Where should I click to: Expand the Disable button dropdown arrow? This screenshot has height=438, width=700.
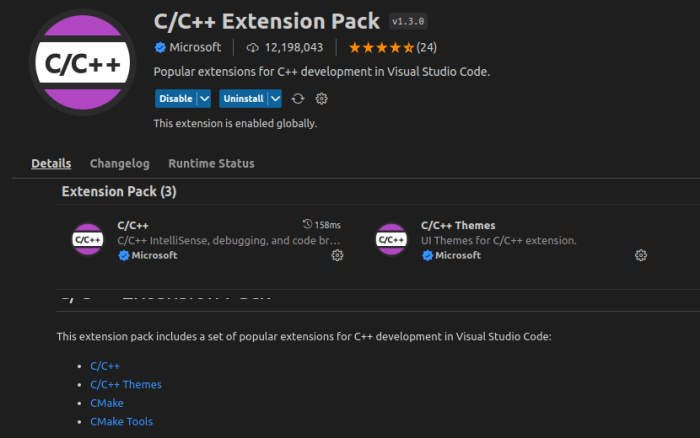click(x=204, y=98)
